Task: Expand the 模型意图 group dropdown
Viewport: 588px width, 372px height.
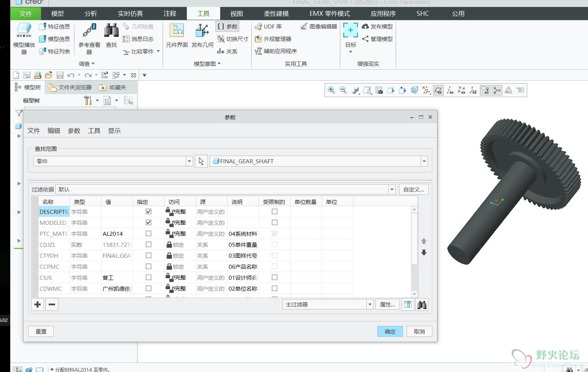Action: click(207, 64)
